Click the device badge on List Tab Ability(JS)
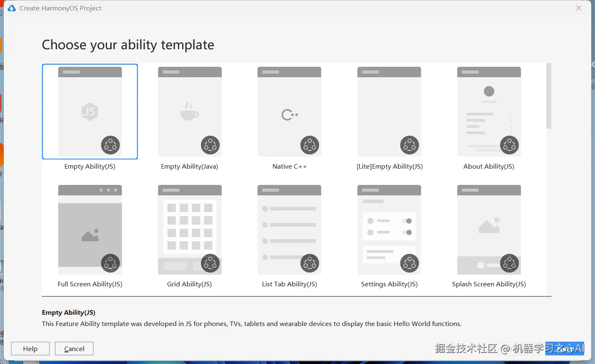595x364 pixels. click(x=310, y=263)
